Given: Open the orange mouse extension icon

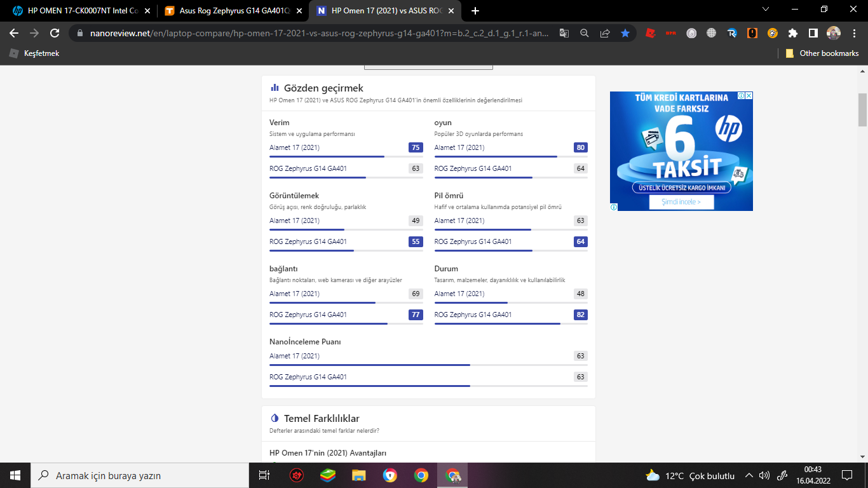Looking at the screenshot, I should coord(752,33).
